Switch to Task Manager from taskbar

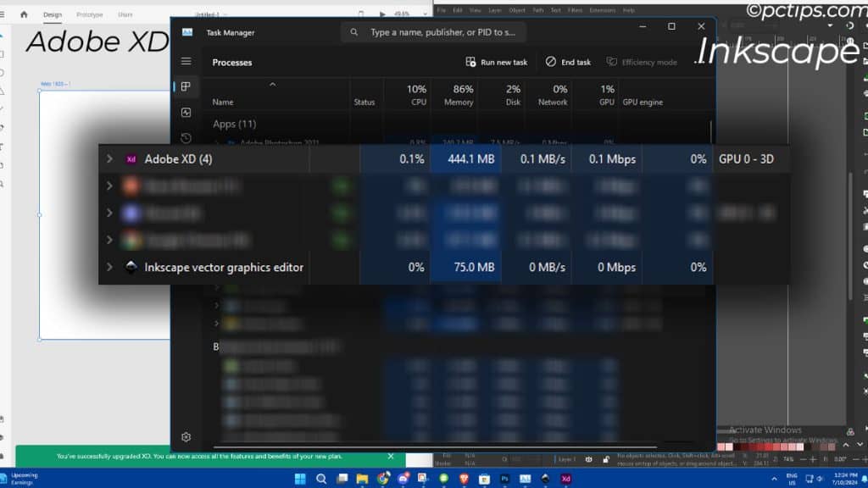[525, 479]
